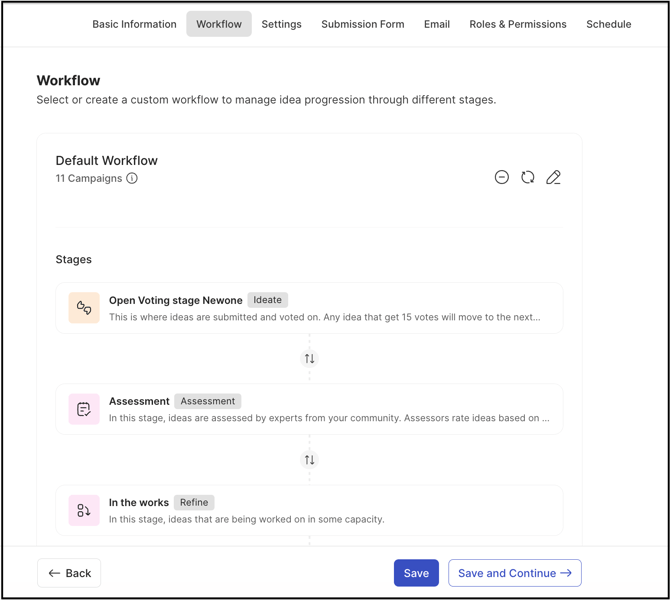Open the Email tab
Image resolution: width=670 pixels, height=600 pixels.
pyautogui.click(x=436, y=24)
